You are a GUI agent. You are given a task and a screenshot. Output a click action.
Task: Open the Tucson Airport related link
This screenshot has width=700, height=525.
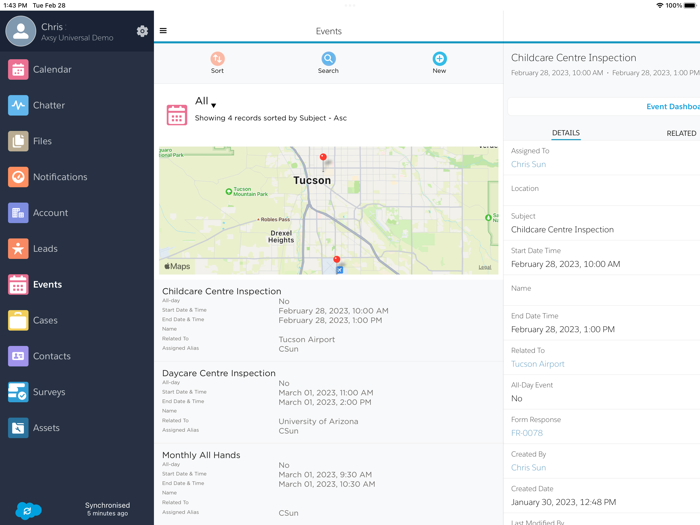(x=538, y=364)
